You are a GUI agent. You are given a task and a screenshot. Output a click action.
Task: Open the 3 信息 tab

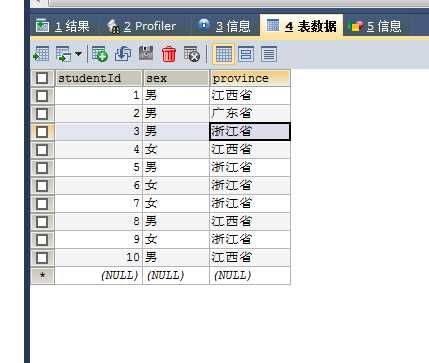pyautogui.click(x=224, y=26)
